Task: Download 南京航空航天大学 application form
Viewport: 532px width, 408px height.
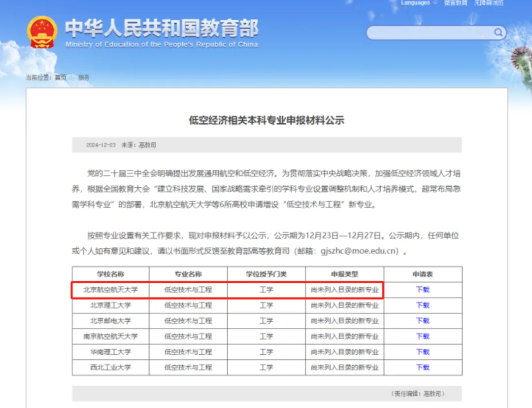Action: point(423,337)
